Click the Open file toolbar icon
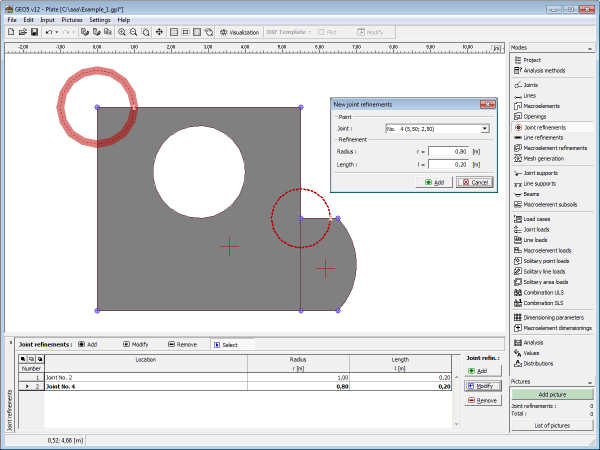This screenshot has height=450, width=600. 22,32
